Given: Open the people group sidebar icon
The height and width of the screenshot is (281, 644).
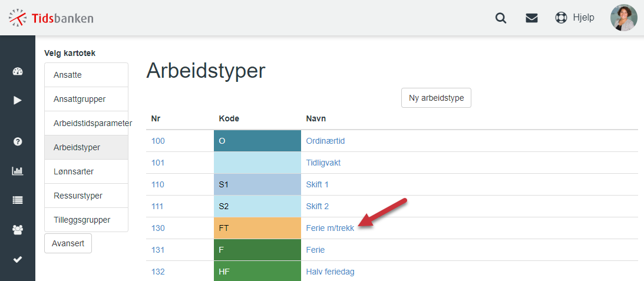Looking at the screenshot, I should 18,230.
